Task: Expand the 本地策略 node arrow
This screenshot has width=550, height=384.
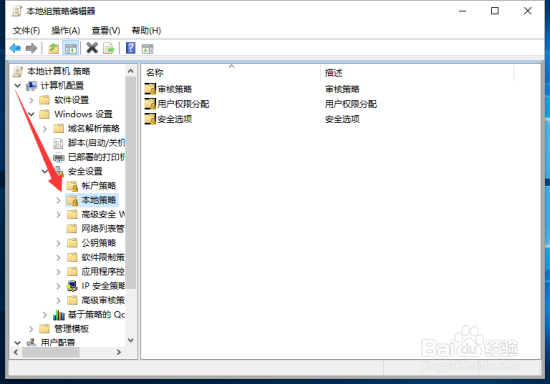Action: [59, 200]
